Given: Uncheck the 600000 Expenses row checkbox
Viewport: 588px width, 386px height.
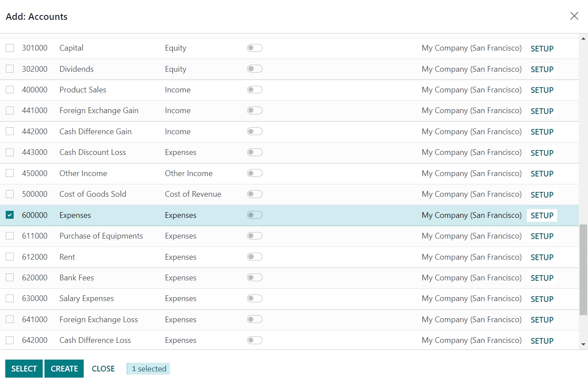Looking at the screenshot, I should pyautogui.click(x=10, y=215).
